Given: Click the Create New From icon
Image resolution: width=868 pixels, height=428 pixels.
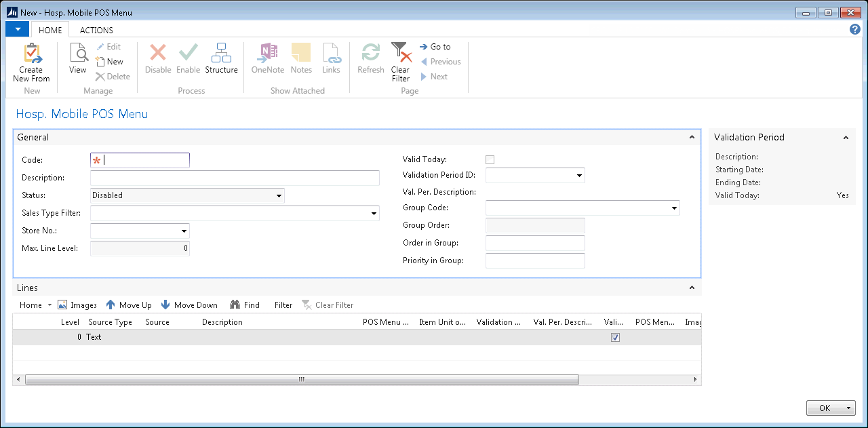Looking at the screenshot, I should point(31,54).
